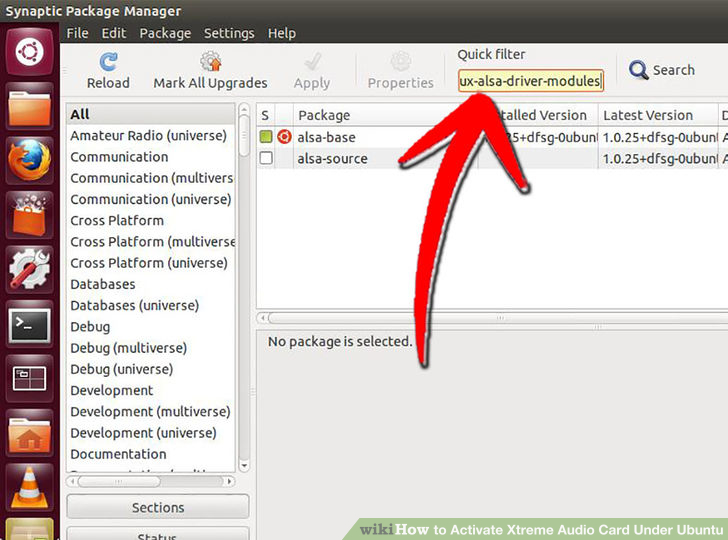Click alsa-source latest version cell
728x540 pixels.
click(x=658, y=159)
